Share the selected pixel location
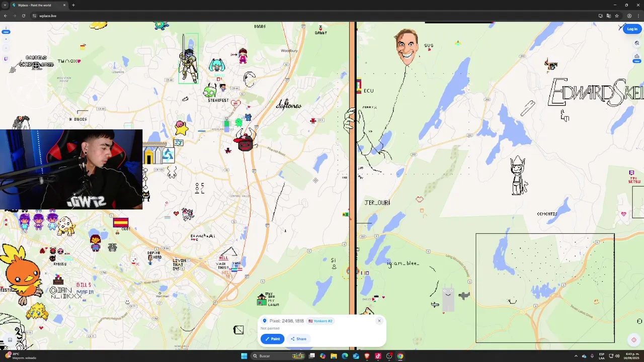Screen dimensions: 644x362 tap(298, 339)
